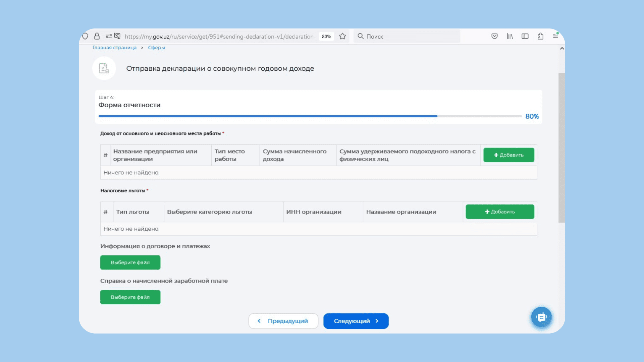The image size is (644, 362).
Task: Click the site permissions icon
Action: [x=109, y=36]
